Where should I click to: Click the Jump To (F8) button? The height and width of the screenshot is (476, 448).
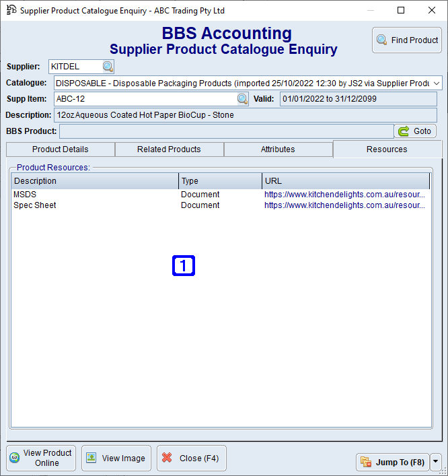(x=392, y=462)
